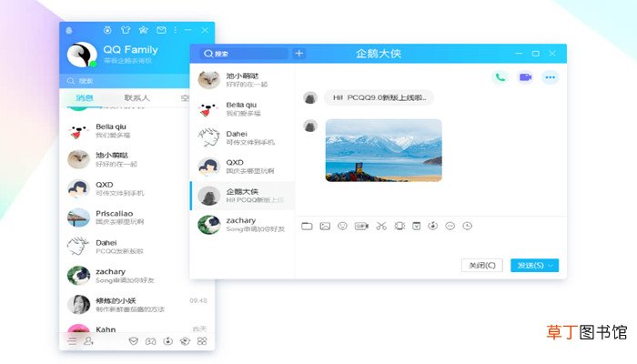Switch to the 消息 tab
This screenshot has height=364, width=637.
click(x=85, y=98)
